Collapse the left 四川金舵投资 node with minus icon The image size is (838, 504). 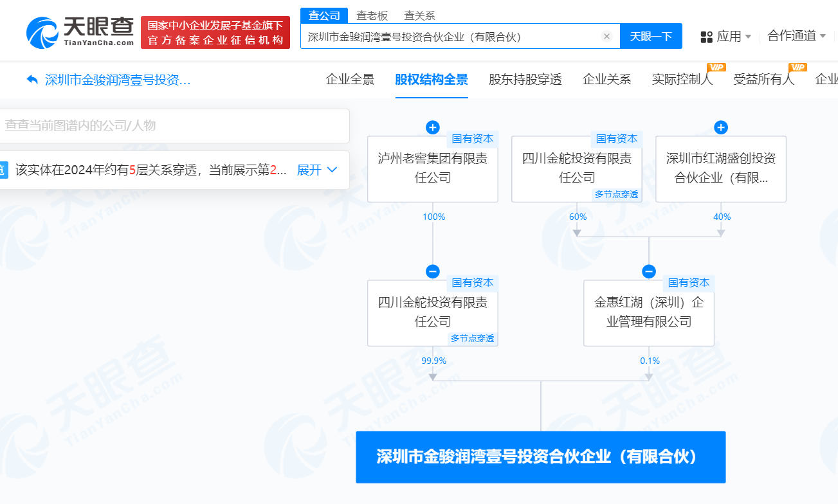[433, 271]
